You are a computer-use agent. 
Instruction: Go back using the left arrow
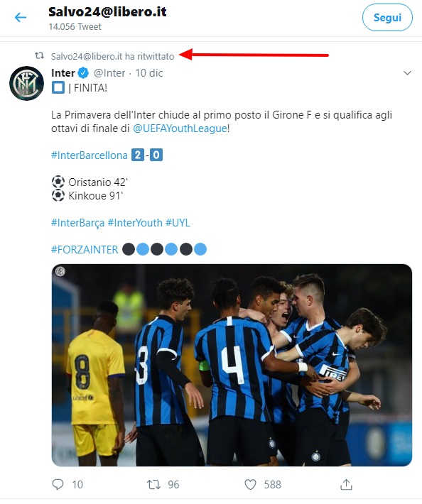click(x=21, y=17)
